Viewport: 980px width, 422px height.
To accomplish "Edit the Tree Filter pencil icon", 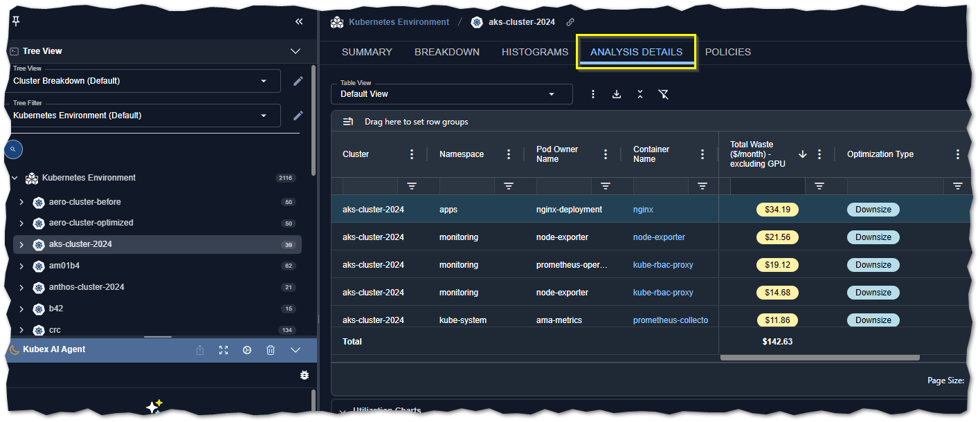I will (298, 116).
